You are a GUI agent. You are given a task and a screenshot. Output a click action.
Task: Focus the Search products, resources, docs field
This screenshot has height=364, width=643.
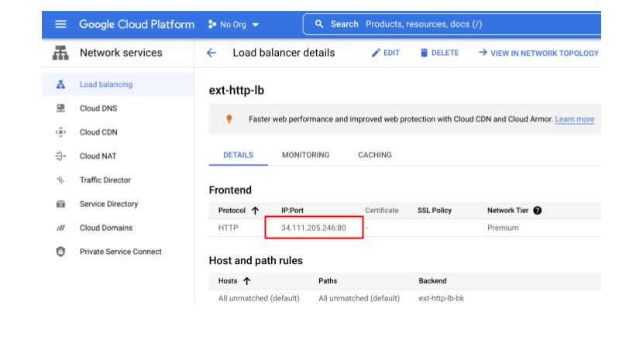pyautogui.click(x=452, y=24)
